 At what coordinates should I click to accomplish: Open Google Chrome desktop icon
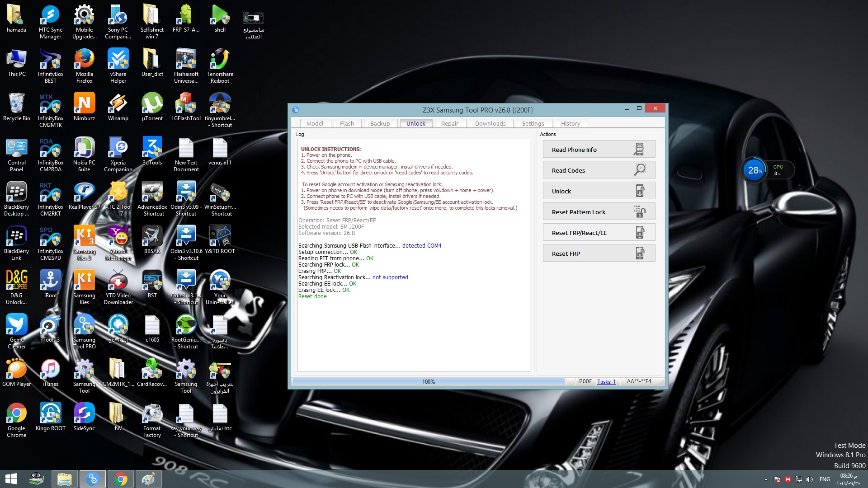pos(16,420)
